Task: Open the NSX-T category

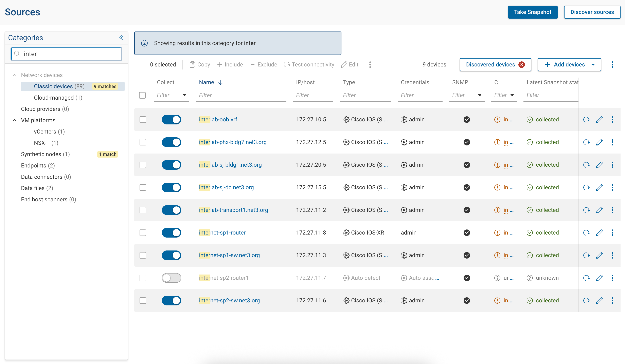Action: tap(46, 143)
